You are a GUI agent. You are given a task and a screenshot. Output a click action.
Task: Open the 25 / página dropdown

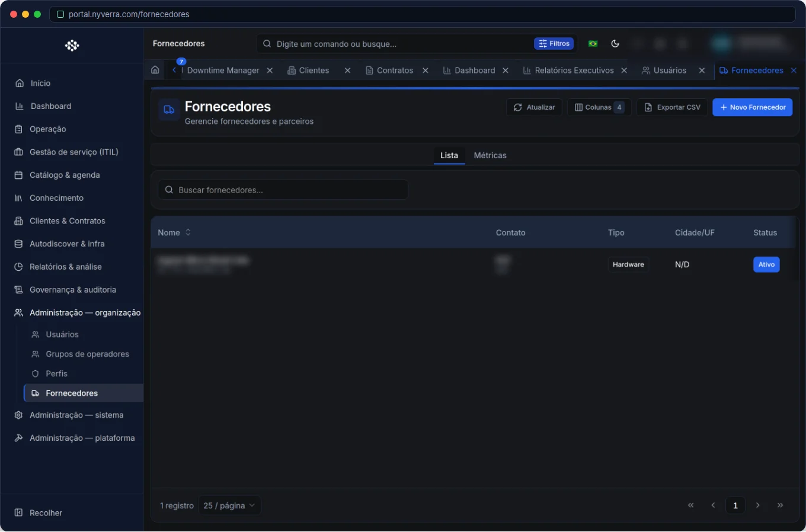229,505
